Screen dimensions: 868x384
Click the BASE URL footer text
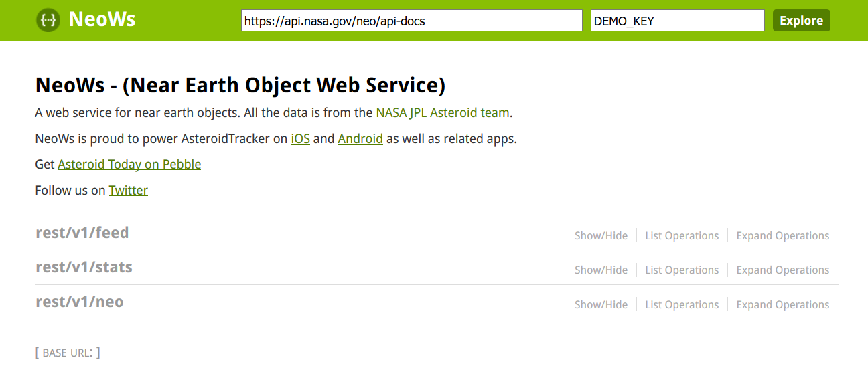pos(68,352)
